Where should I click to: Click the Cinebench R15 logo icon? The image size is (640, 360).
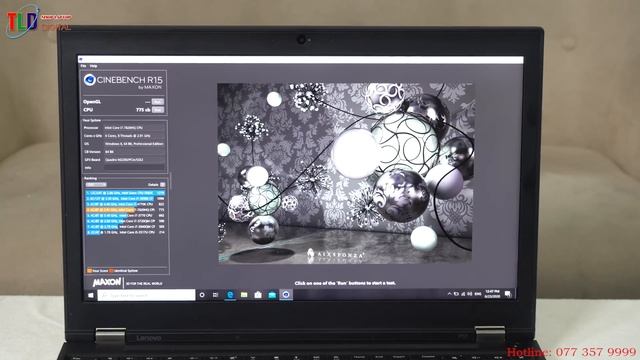[90, 80]
